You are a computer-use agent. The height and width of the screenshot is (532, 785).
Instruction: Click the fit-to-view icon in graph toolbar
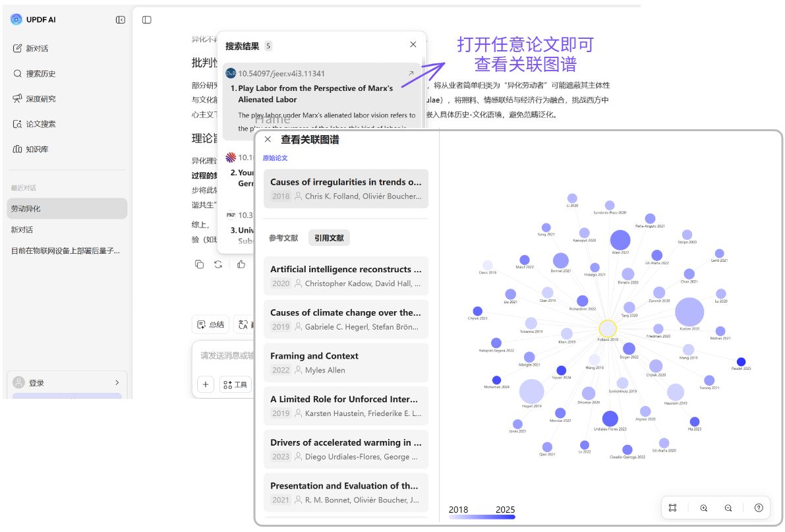point(673,508)
